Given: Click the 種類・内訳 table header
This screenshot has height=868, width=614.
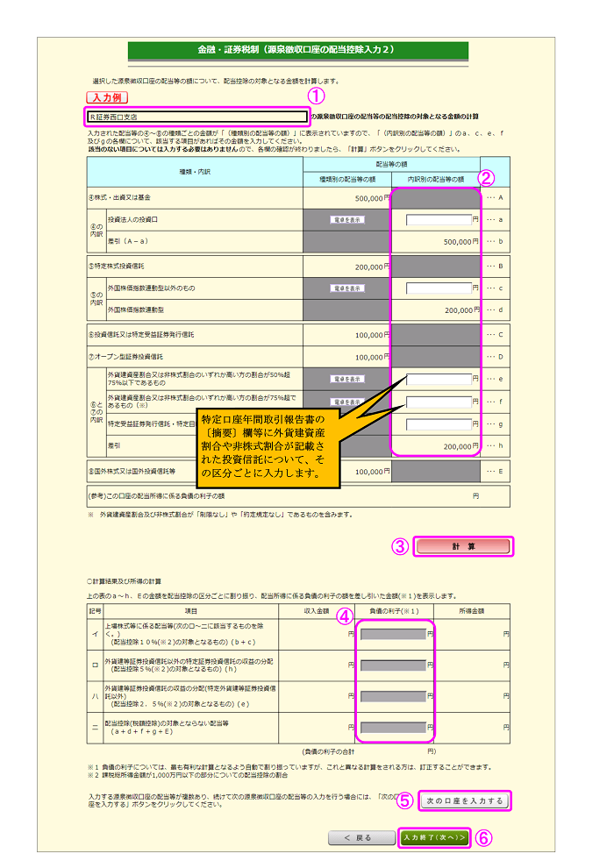Looking at the screenshot, I should (195, 172).
